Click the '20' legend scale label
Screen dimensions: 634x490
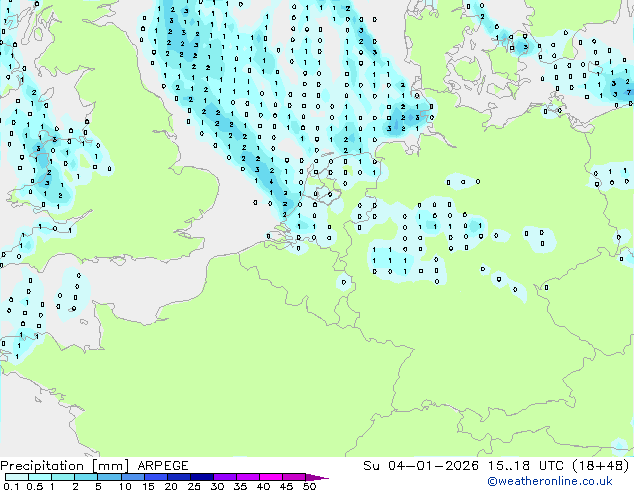171,486
